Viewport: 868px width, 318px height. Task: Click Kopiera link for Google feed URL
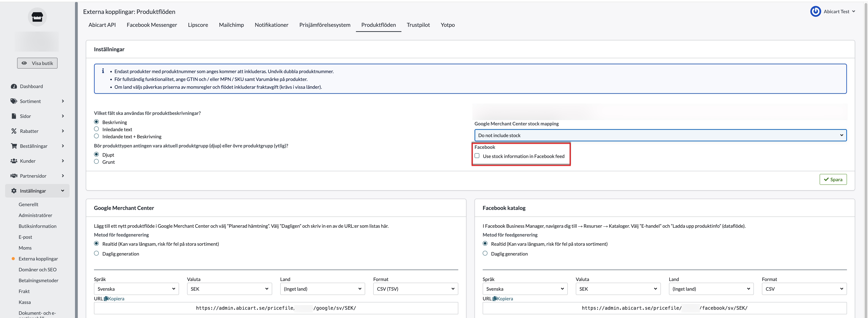click(x=116, y=298)
